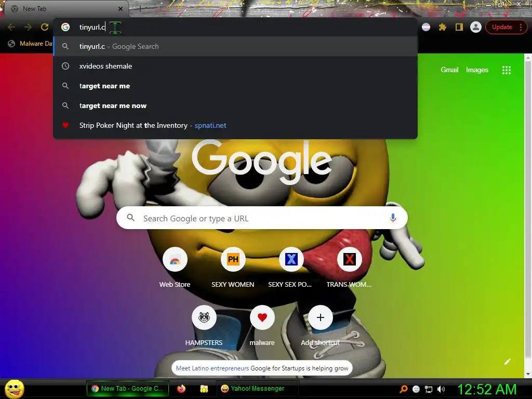
Task: Open the HAMPSTERS shortcut
Action: 204,326
